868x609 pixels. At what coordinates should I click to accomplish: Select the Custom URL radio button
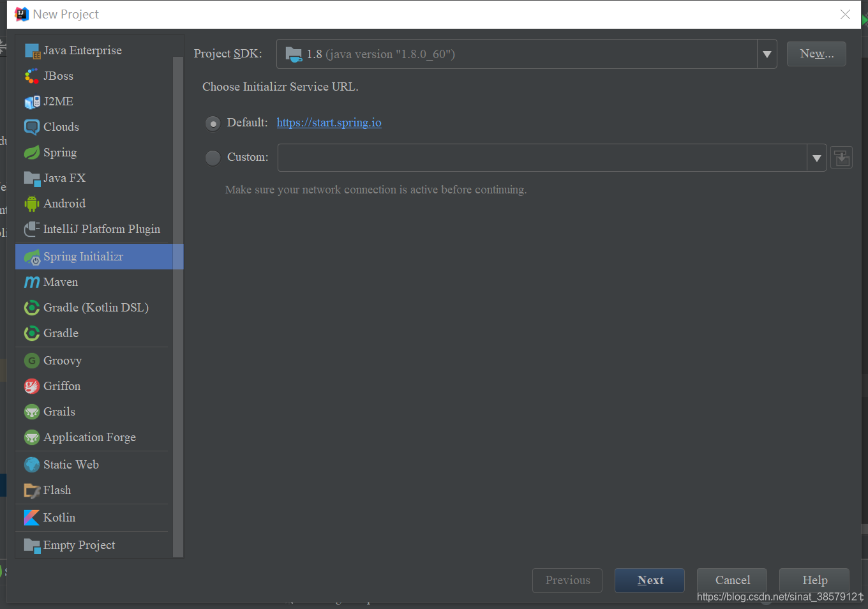coord(213,158)
